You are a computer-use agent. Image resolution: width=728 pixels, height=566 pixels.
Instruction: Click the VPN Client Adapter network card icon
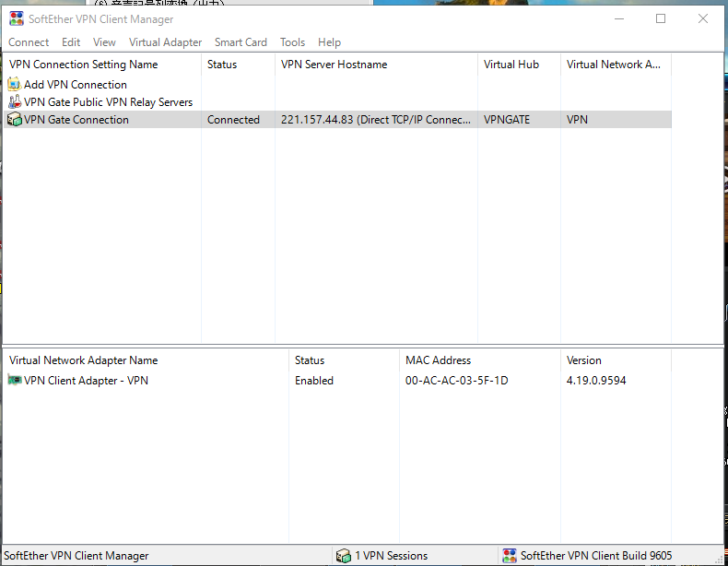pos(15,381)
